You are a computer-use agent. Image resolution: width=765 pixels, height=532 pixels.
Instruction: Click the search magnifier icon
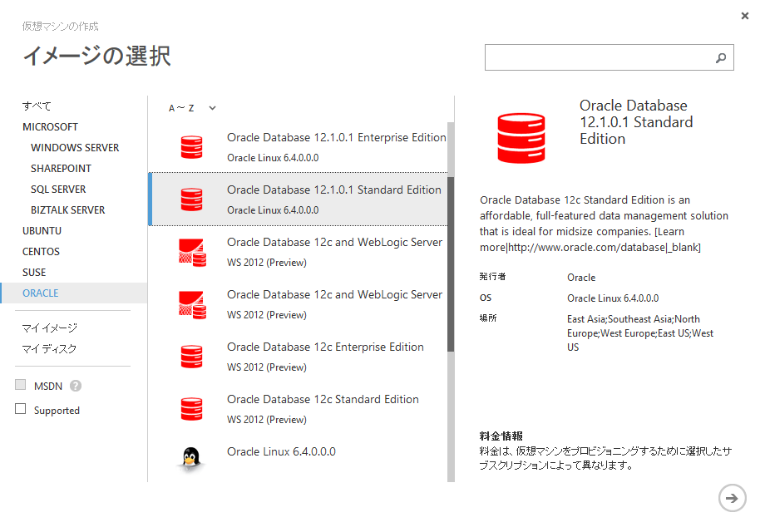(721, 58)
